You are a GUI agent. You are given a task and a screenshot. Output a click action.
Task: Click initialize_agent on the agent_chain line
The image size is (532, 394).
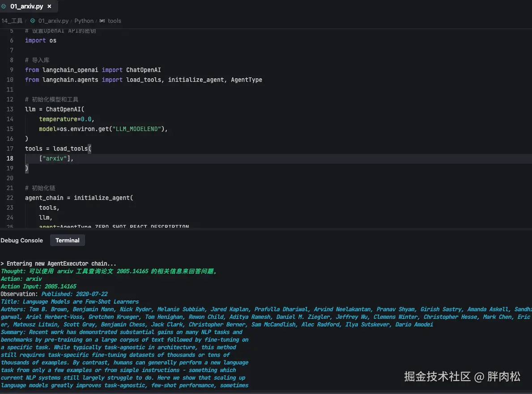[102, 198]
